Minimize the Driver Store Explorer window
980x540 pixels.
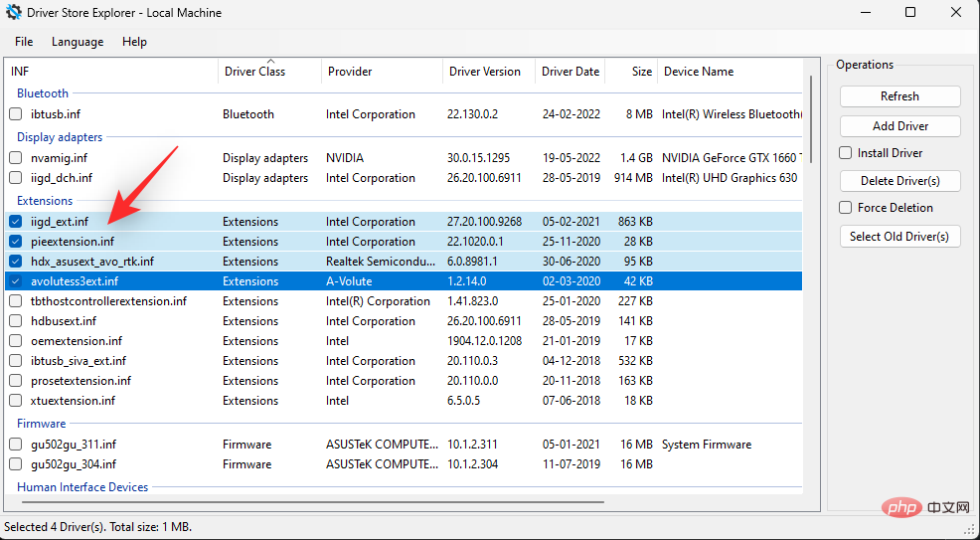(x=865, y=13)
